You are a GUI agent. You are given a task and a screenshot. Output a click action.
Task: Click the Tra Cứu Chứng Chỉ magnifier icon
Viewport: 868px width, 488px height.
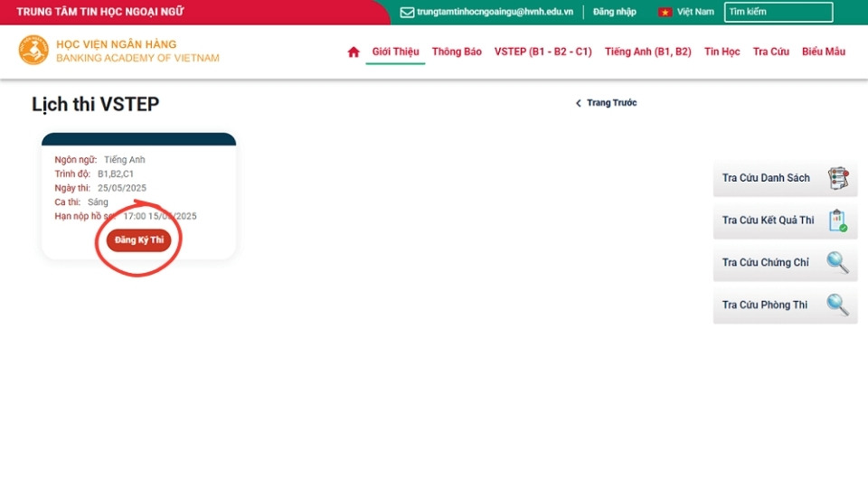click(837, 262)
